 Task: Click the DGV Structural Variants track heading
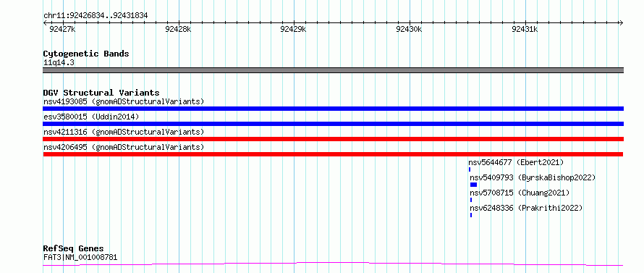[x=101, y=93]
